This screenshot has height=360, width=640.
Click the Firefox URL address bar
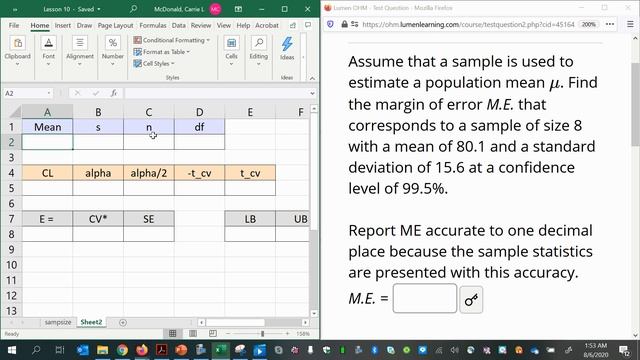click(x=468, y=24)
